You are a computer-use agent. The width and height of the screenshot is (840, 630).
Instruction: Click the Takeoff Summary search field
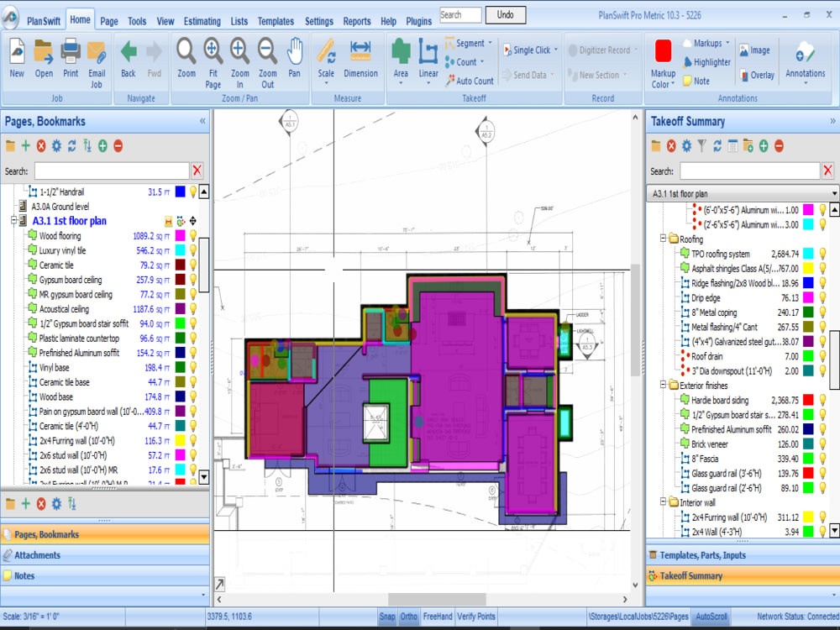(749, 171)
